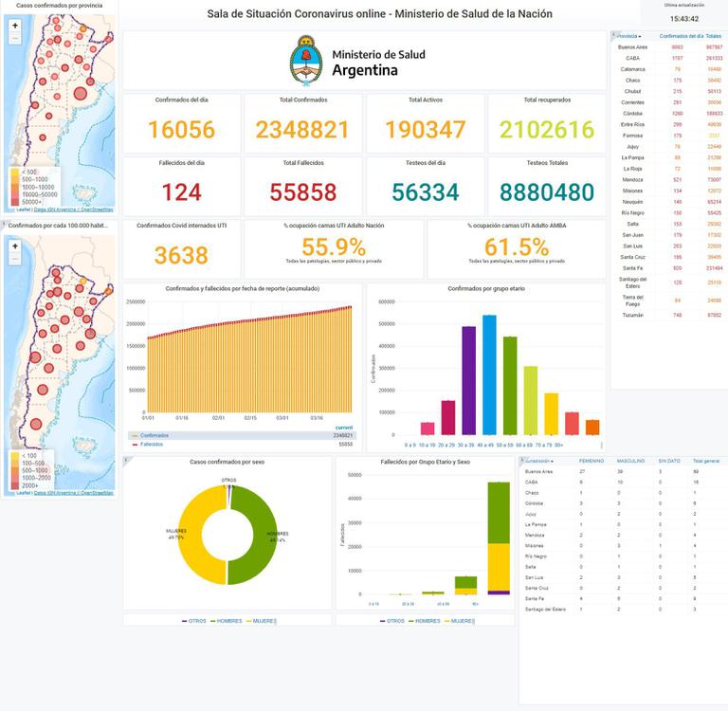Image resolution: width=728 pixels, height=711 pixels.
Task: Click the Ministerio de Salud Argentina crest logo
Action: pyautogui.click(x=306, y=61)
